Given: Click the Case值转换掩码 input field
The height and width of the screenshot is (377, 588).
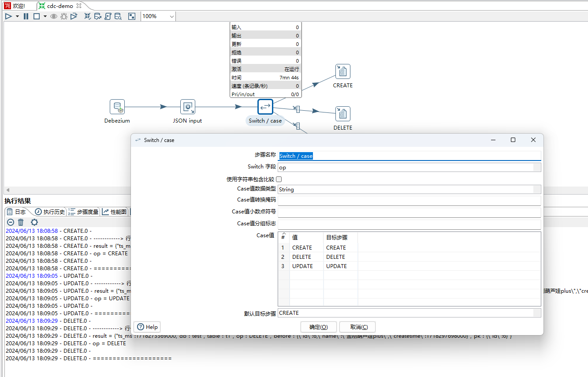Looking at the screenshot, I should point(409,201).
